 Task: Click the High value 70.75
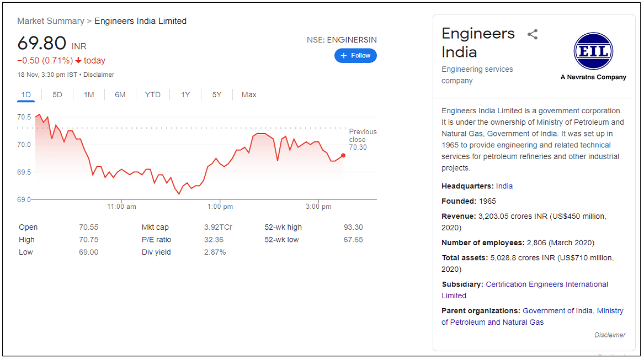89,240
